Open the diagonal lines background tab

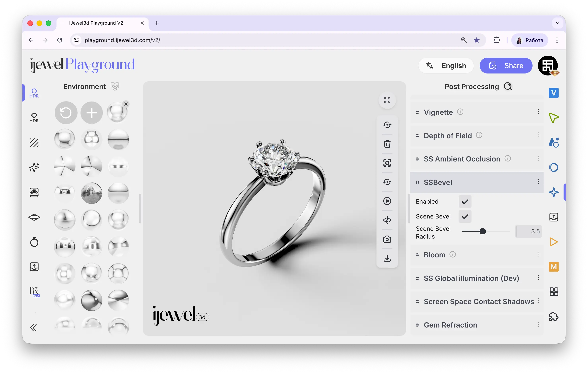point(34,142)
